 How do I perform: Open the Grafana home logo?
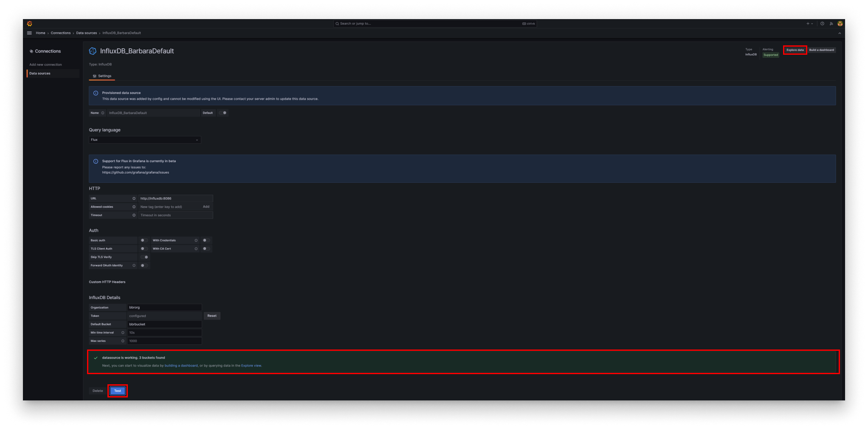click(30, 24)
